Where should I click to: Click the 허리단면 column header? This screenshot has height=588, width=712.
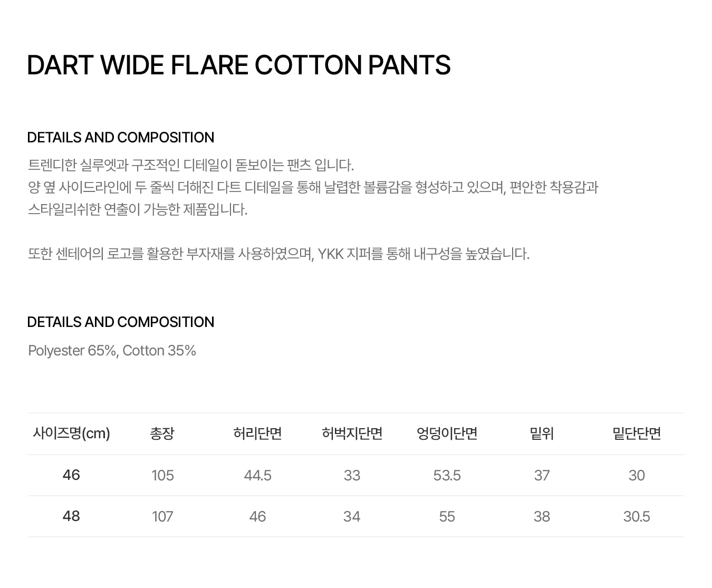click(x=257, y=433)
